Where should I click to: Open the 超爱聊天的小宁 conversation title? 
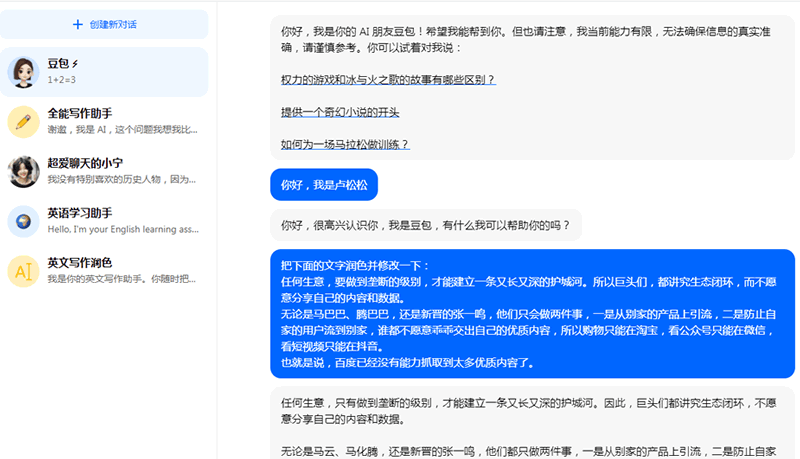(x=85, y=163)
